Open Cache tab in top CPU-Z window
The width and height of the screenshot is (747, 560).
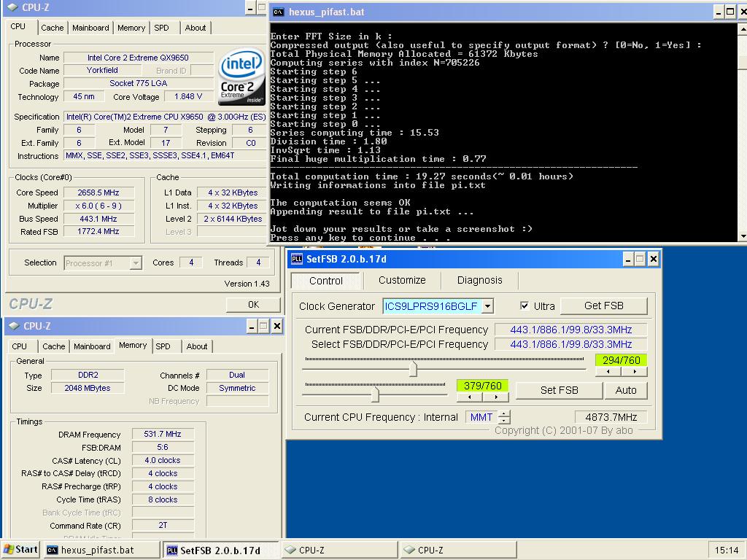pyautogui.click(x=53, y=28)
